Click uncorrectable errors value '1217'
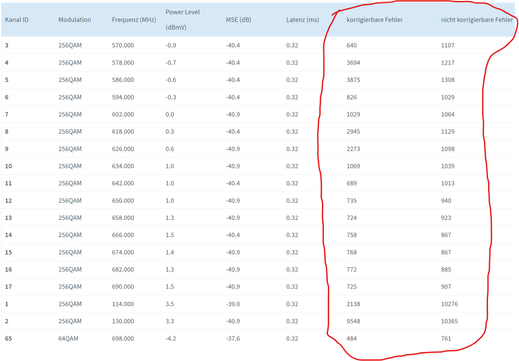 pos(448,63)
